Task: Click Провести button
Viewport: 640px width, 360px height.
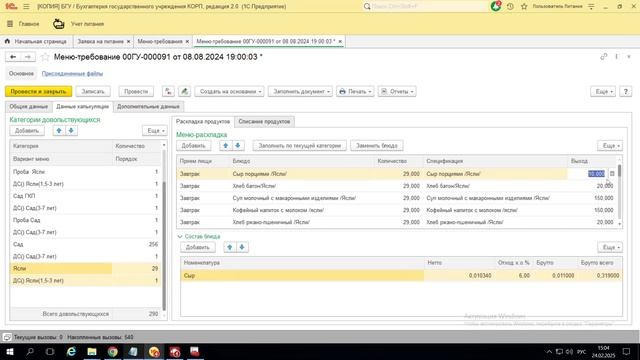Action: click(136, 91)
